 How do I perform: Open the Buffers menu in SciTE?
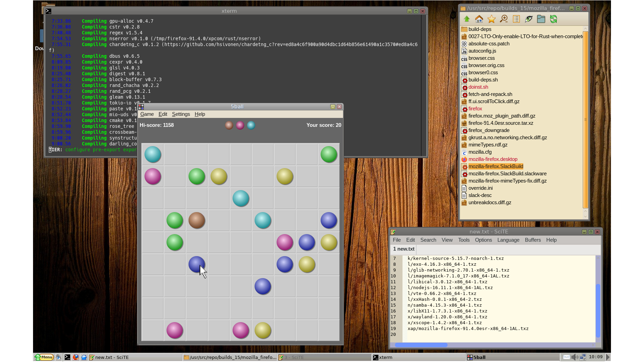coord(533,240)
